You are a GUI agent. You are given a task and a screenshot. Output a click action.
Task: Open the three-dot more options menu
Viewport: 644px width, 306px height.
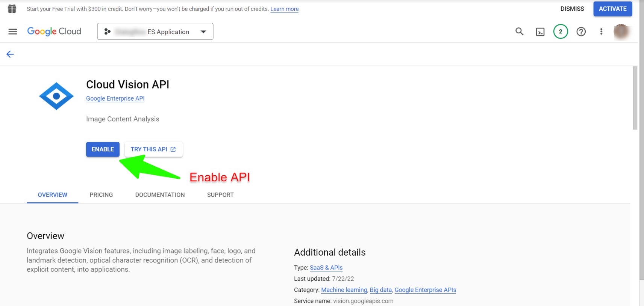[601, 32]
